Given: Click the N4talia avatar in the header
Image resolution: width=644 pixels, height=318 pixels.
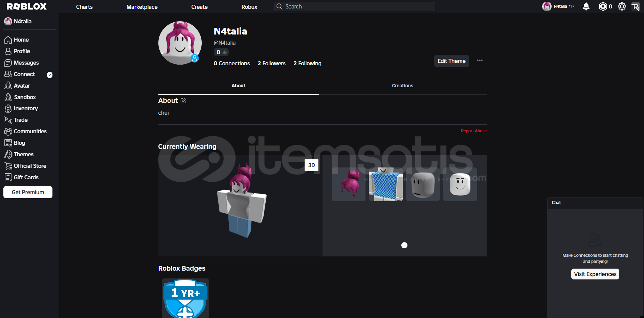Looking at the screenshot, I should (x=547, y=6).
